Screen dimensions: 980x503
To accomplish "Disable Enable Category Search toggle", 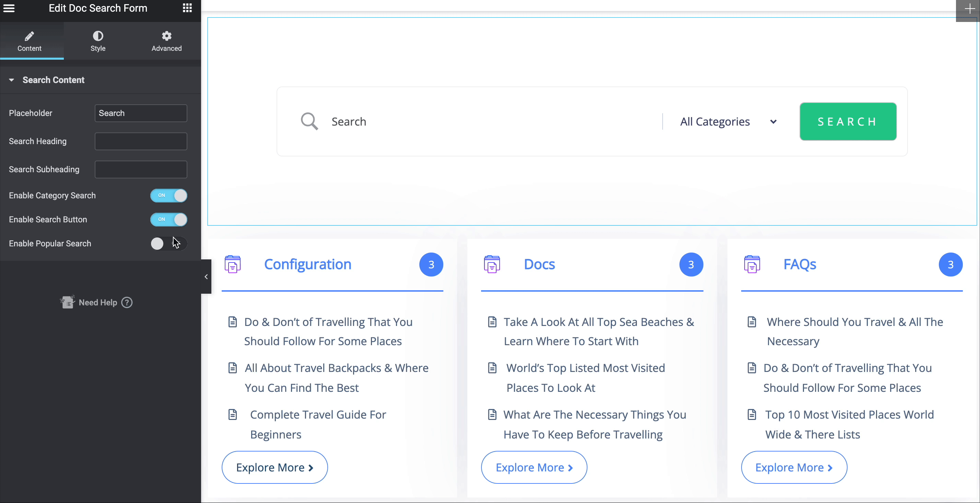I will click(168, 195).
